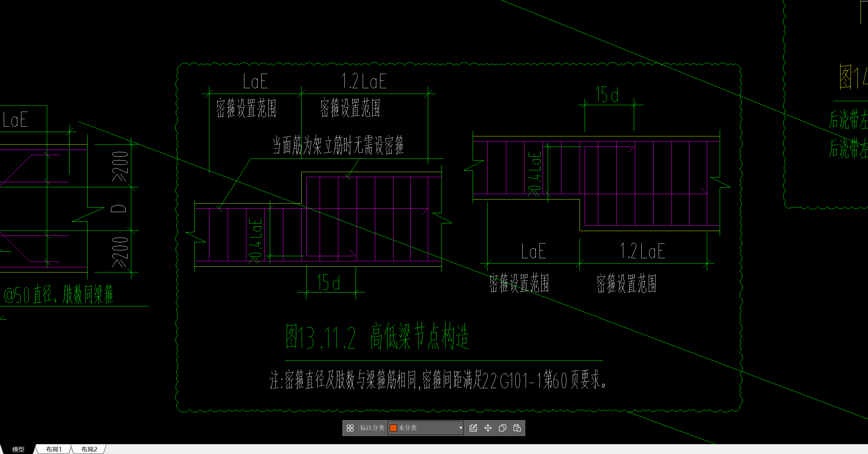Click the green 15d dimension below left beam
The image size is (868, 454).
[328, 283]
